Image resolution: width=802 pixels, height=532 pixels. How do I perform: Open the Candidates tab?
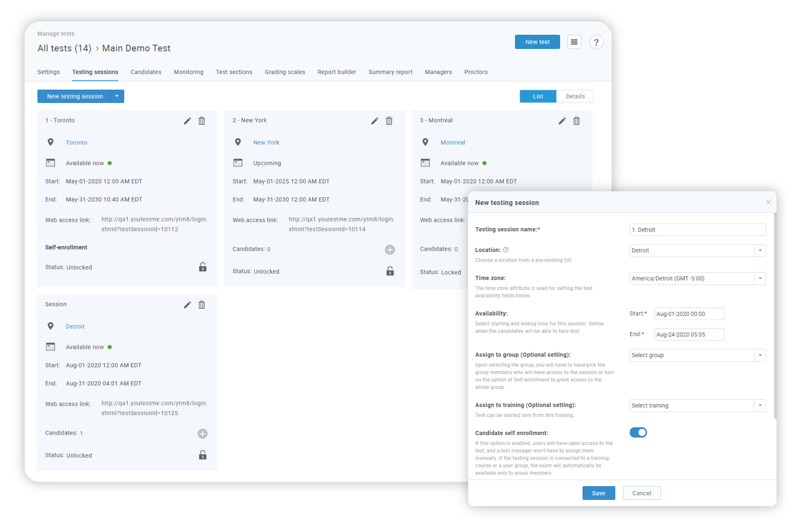[x=146, y=72]
